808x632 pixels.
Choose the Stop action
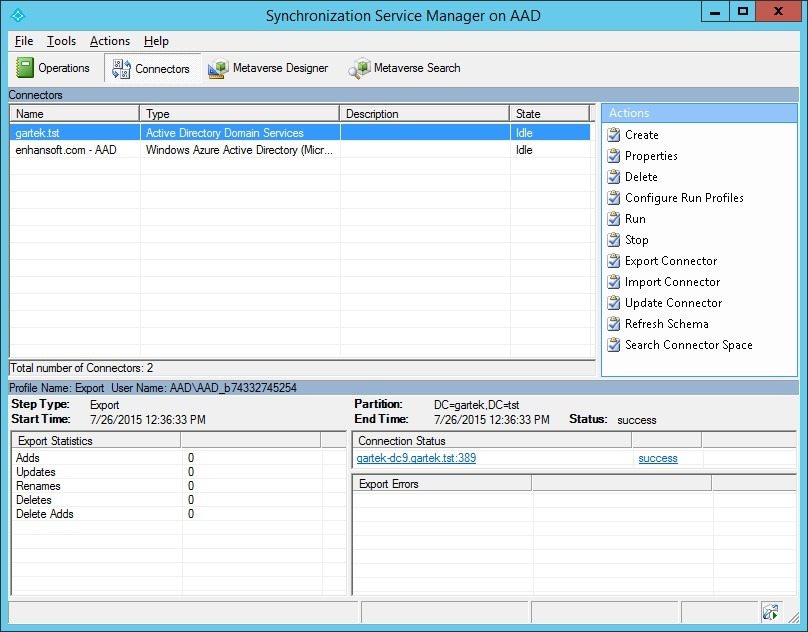[636, 240]
